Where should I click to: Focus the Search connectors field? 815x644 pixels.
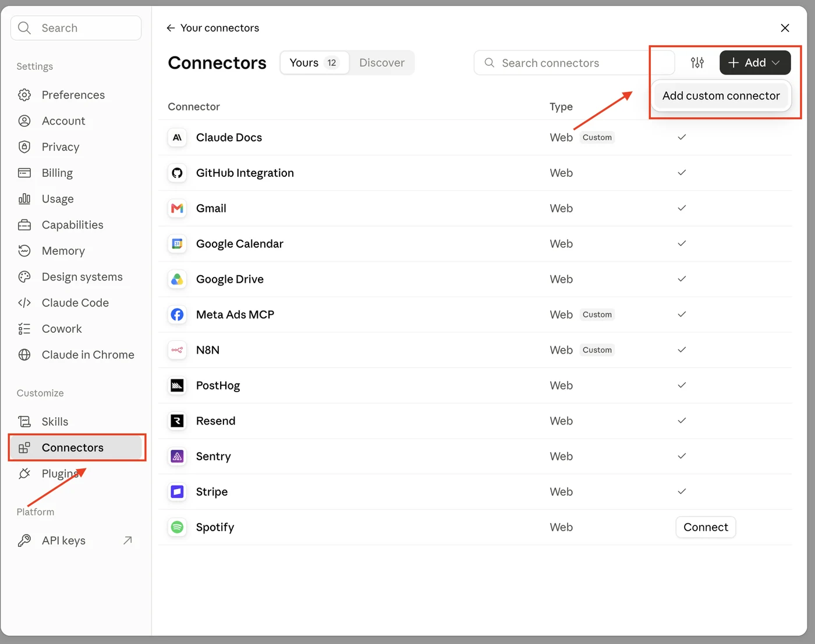click(574, 63)
